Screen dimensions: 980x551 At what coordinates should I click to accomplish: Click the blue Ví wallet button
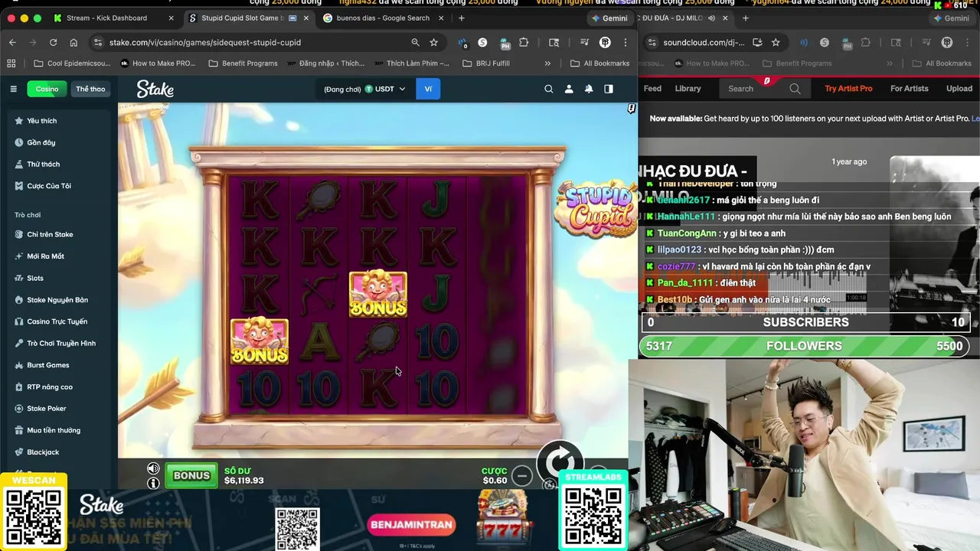(x=428, y=89)
